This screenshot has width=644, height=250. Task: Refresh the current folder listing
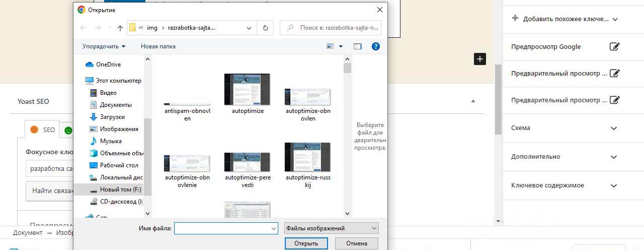click(x=265, y=28)
